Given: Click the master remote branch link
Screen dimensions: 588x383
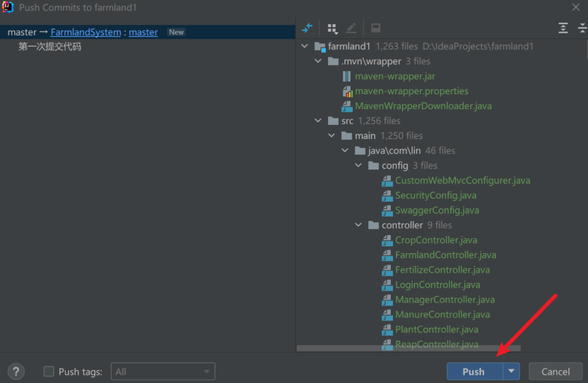Looking at the screenshot, I should (x=143, y=32).
